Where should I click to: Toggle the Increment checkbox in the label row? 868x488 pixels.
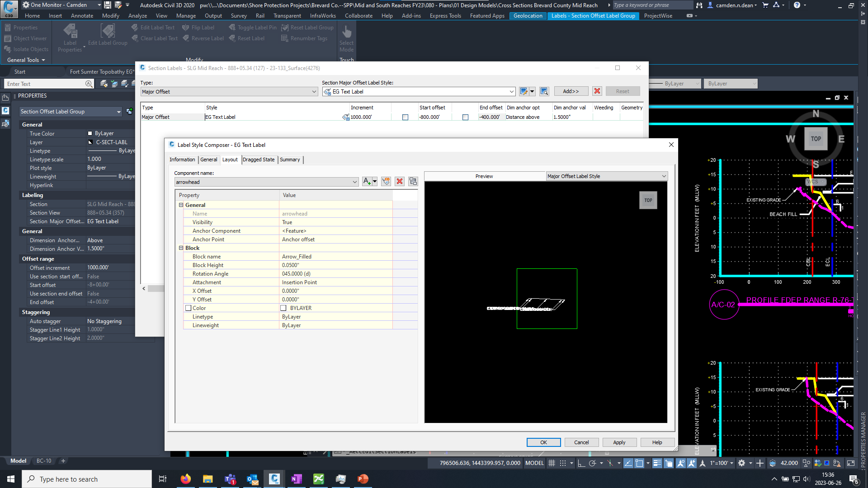point(405,117)
